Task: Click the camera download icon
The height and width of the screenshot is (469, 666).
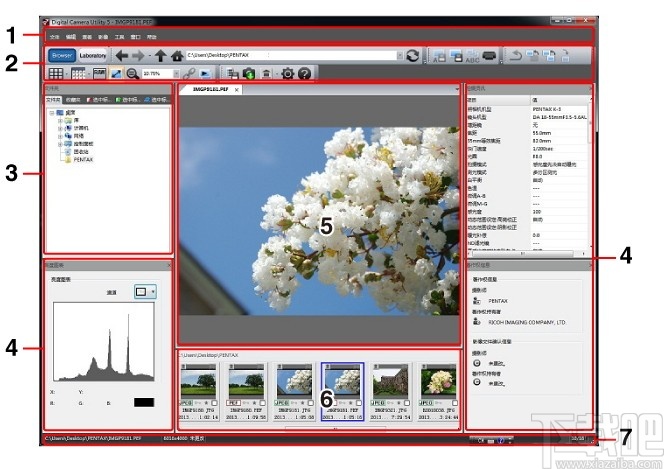Action: (x=249, y=73)
